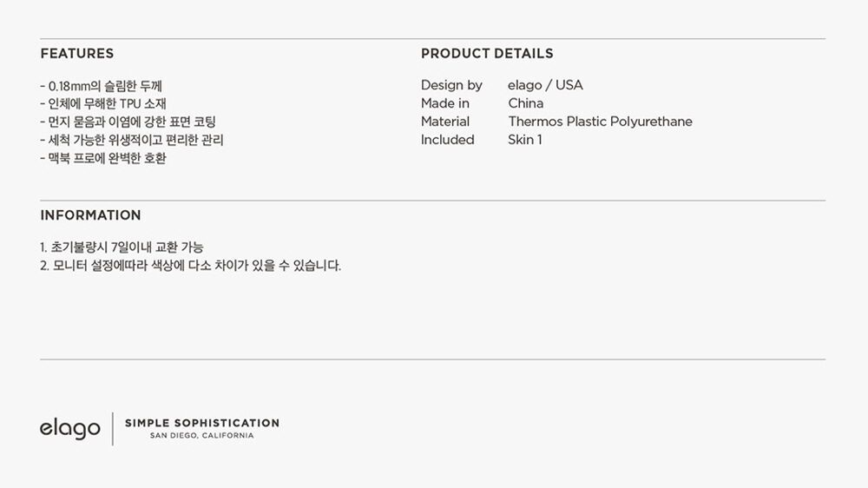Click the Made in label
This screenshot has height=488, width=868.
[445, 103]
